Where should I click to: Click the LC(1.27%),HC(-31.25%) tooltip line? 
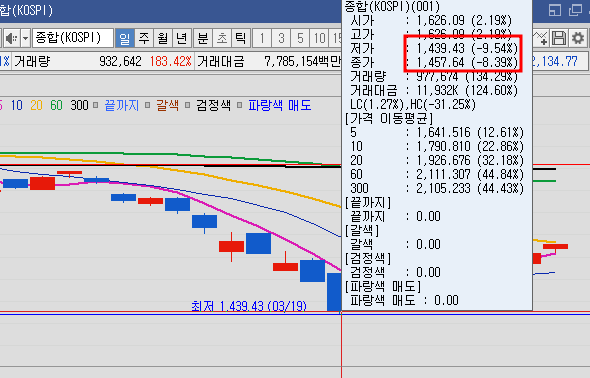[413, 104]
